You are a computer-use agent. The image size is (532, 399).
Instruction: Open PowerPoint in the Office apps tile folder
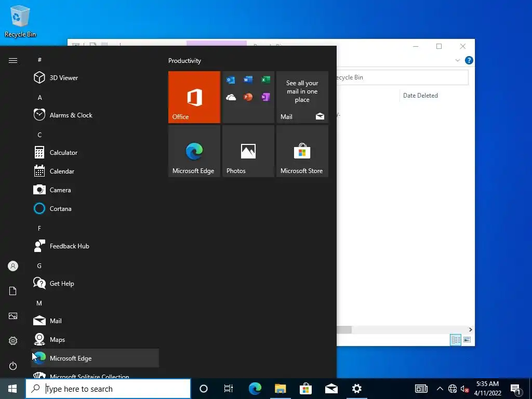[248, 97]
